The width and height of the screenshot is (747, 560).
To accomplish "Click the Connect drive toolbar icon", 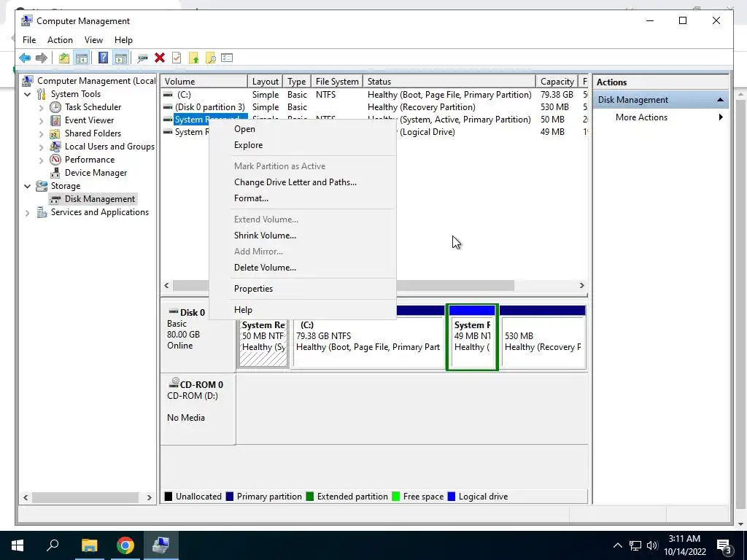I will [x=142, y=58].
